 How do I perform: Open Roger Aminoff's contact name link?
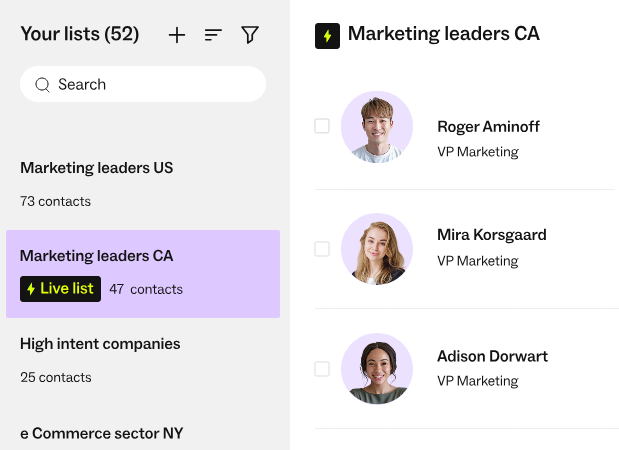point(488,127)
